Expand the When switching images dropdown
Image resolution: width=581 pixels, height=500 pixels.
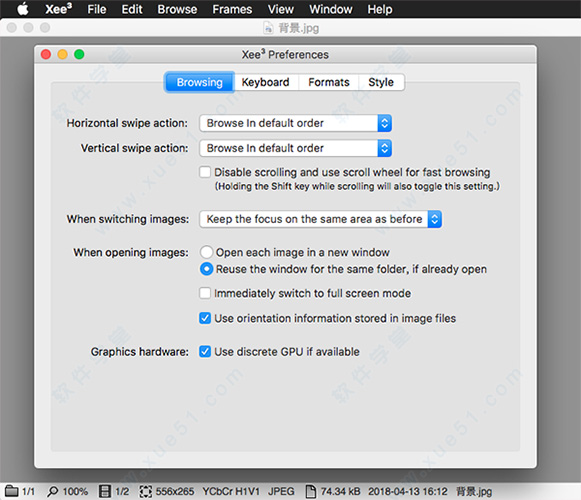pyautogui.click(x=321, y=219)
